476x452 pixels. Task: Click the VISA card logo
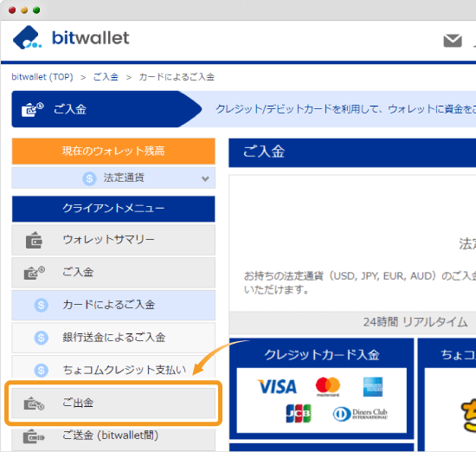[277, 386]
